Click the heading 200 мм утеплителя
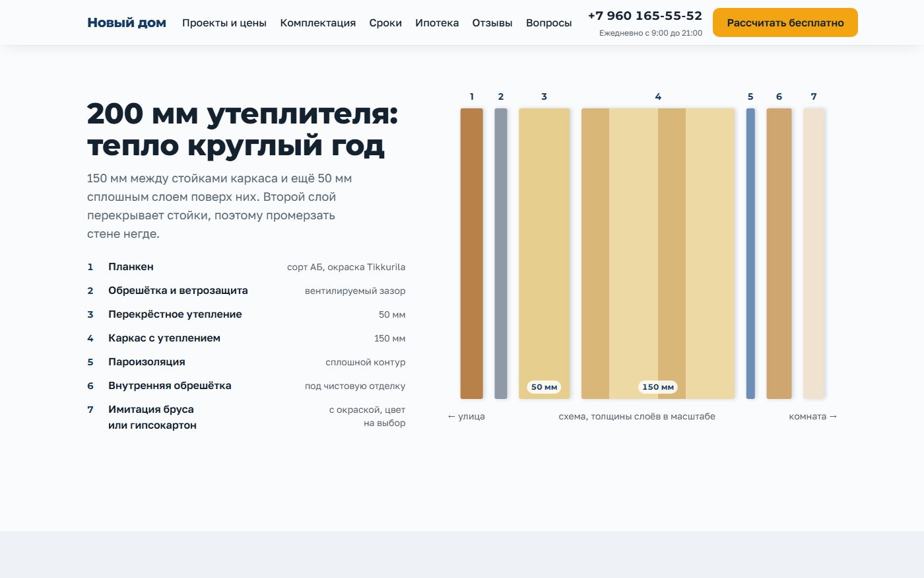 [243, 129]
